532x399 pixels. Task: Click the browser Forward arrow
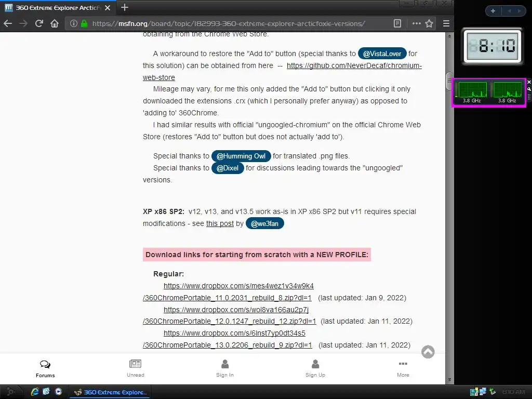click(x=23, y=23)
